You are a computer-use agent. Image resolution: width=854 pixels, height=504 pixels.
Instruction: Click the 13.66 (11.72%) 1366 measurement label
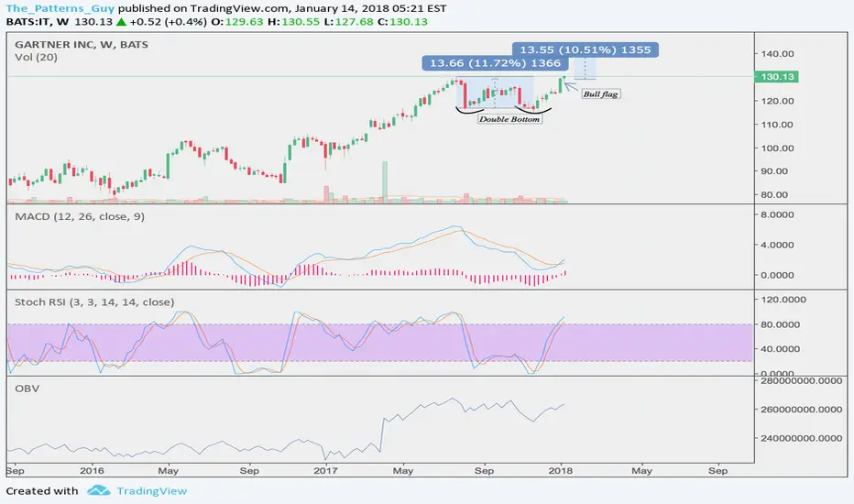(x=495, y=63)
